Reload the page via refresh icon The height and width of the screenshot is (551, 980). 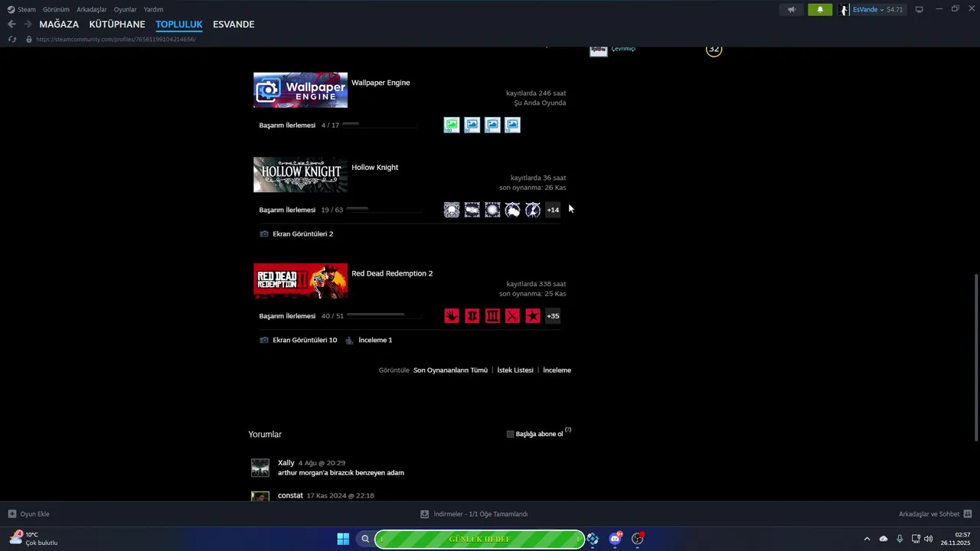(12, 39)
